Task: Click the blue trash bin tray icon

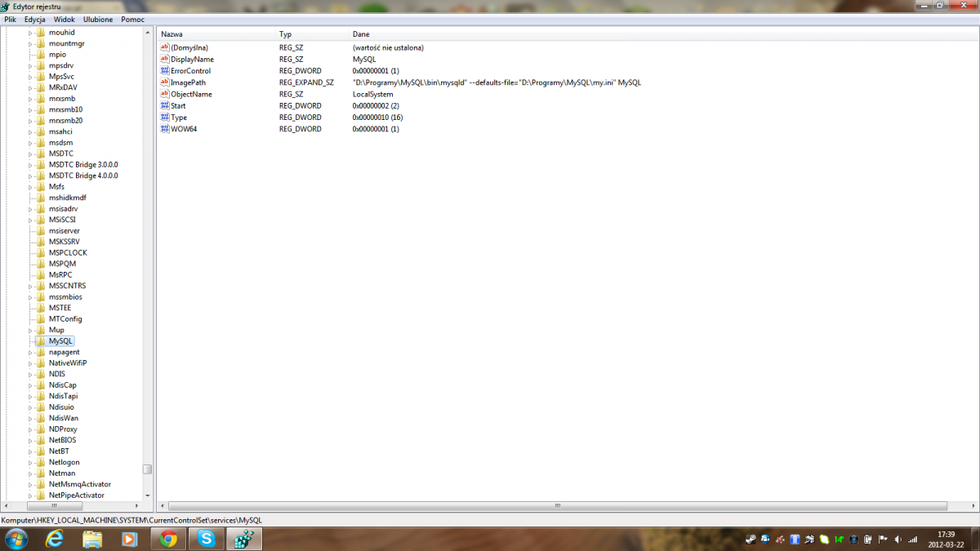Action: click(x=795, y=540)
